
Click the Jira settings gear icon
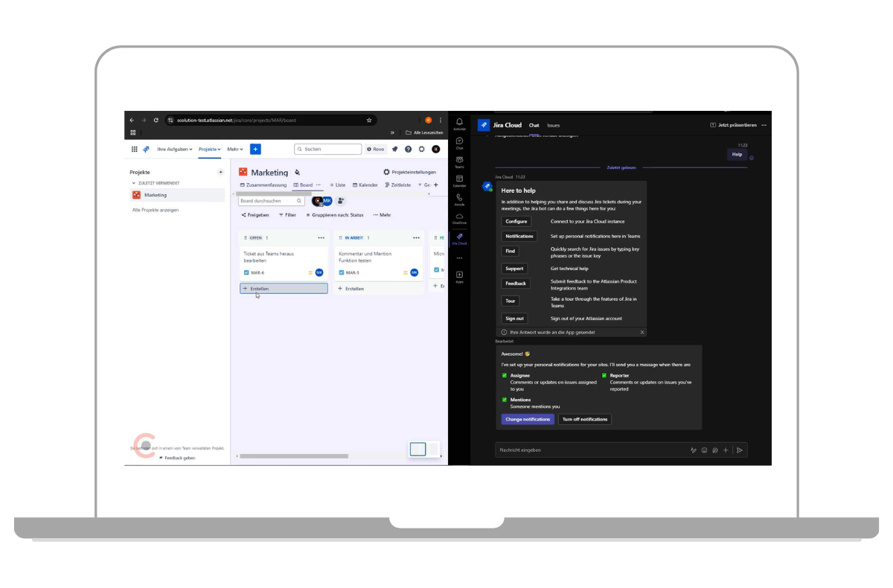pyautogui.click(x=422, y=149)
